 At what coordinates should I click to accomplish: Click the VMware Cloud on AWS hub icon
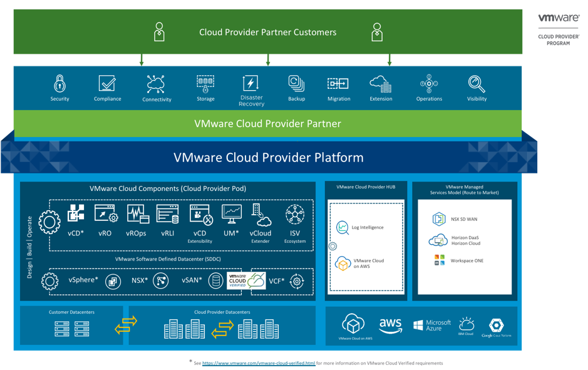pos(343,263)
